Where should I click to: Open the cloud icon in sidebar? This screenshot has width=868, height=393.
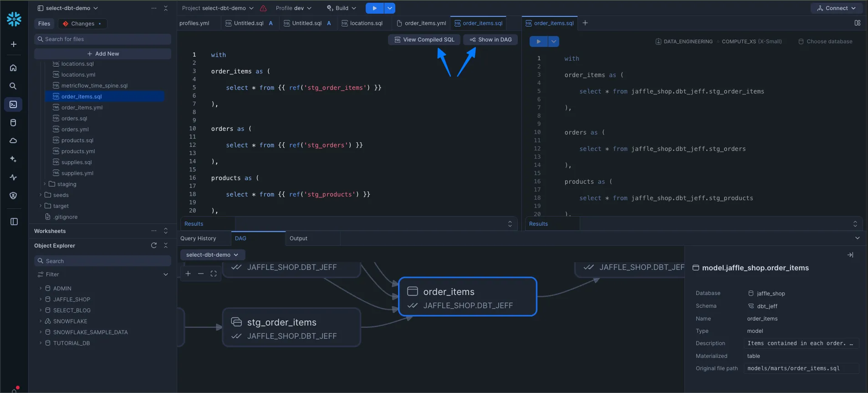click(13, 141)
